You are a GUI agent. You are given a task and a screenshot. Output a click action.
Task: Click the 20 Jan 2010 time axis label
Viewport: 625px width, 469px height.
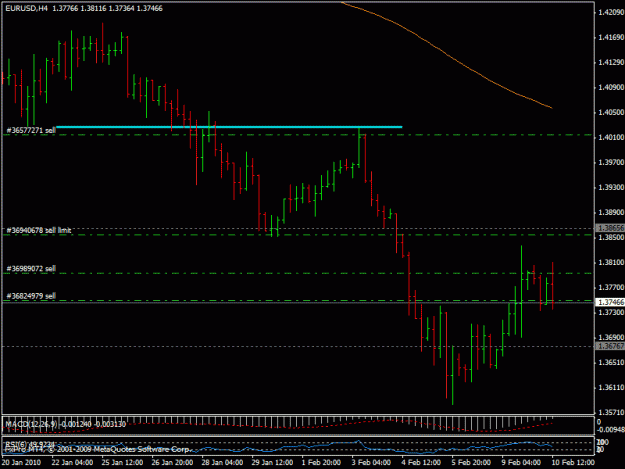click(21, 462)
